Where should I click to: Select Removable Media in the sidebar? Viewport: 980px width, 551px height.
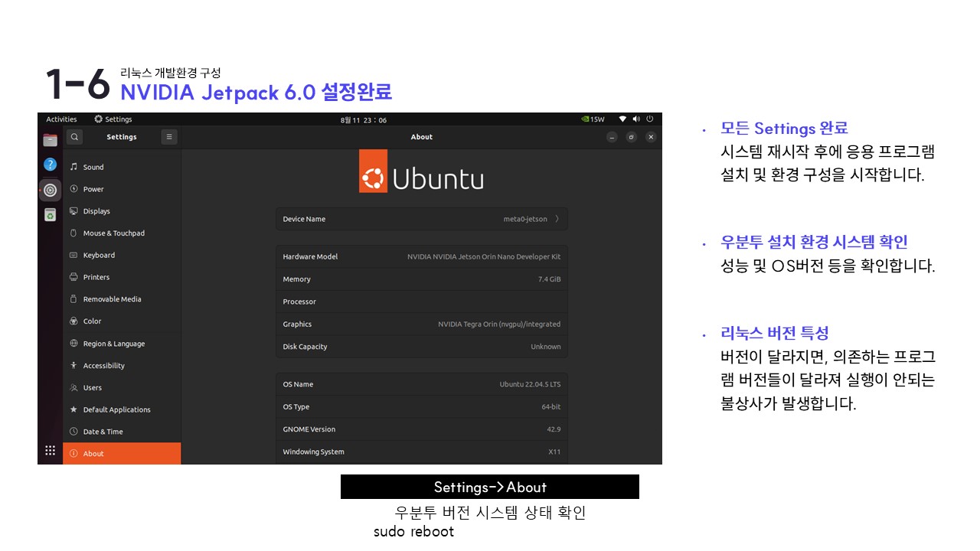point(122,299)
